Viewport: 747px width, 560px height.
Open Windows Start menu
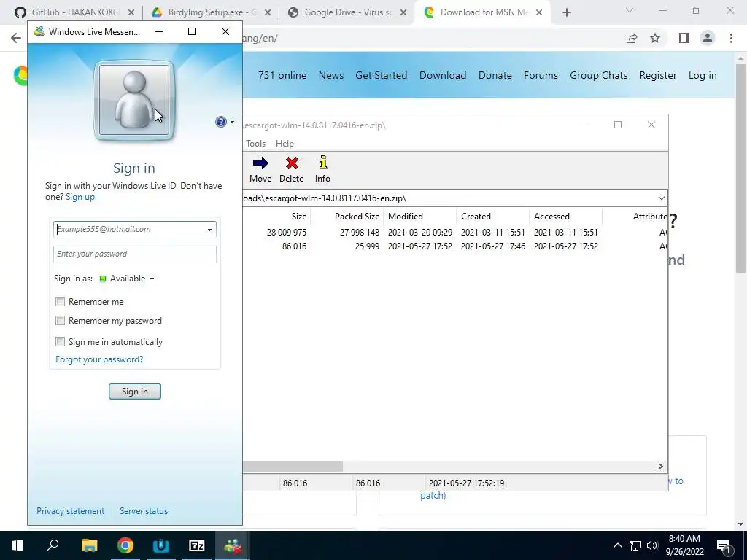(x=18, y=545)
